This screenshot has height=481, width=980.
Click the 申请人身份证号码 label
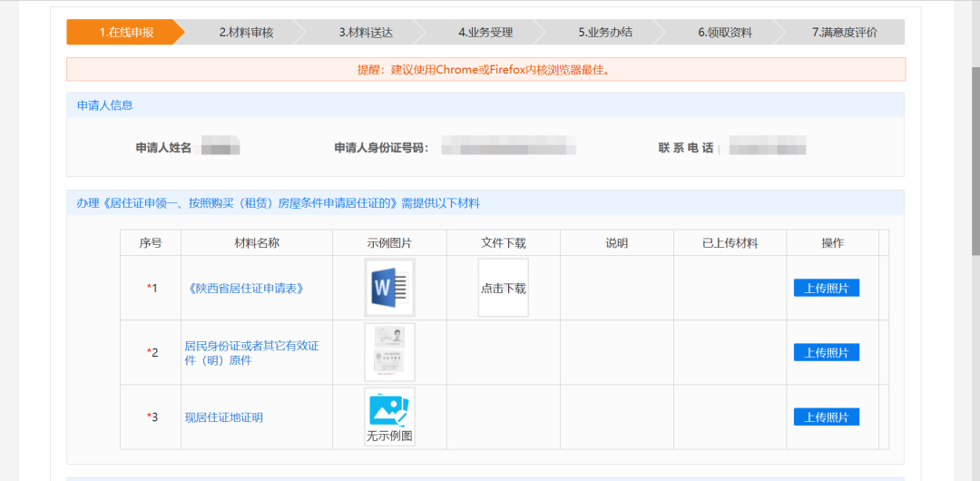[381, 148]
